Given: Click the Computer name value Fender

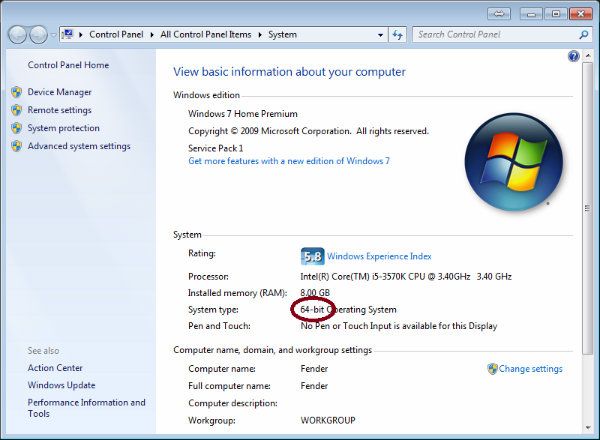Looking at the screenshot, I should click(x=314, y=369).
